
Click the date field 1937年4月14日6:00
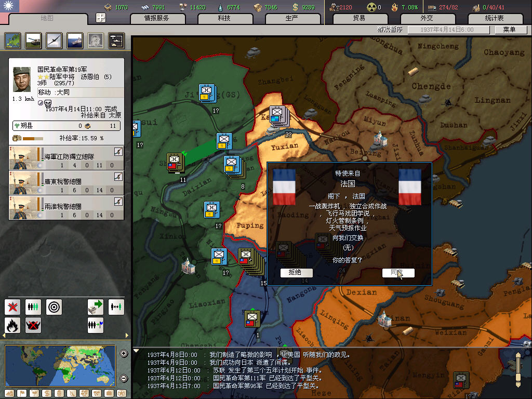(x=448, y=30)
